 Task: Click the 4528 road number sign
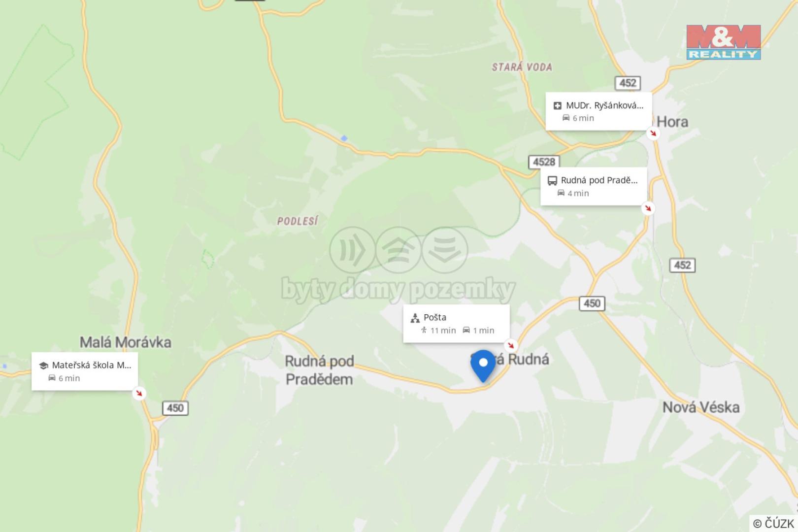(544, 162)
